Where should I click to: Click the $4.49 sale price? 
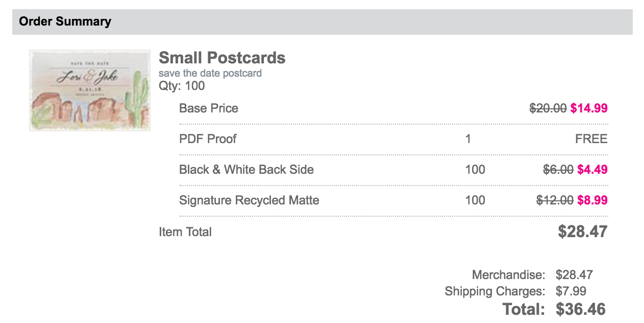pyautogui.click(x=592, y=170)
